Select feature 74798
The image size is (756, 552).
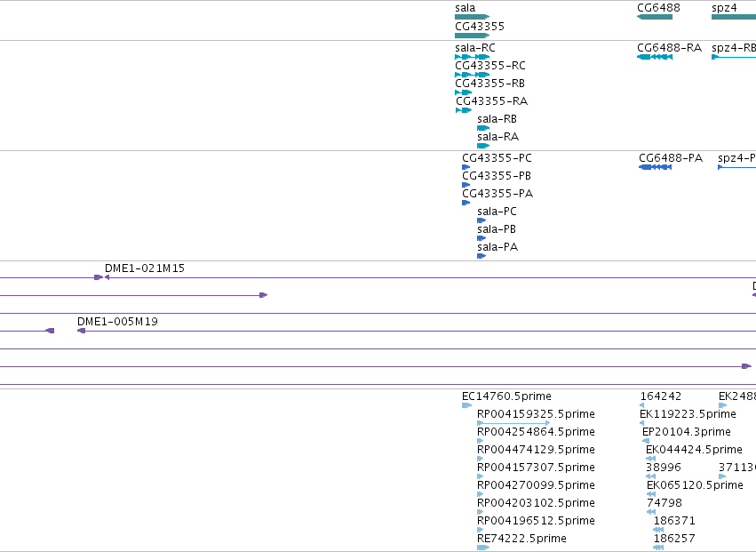pos(651,512)
